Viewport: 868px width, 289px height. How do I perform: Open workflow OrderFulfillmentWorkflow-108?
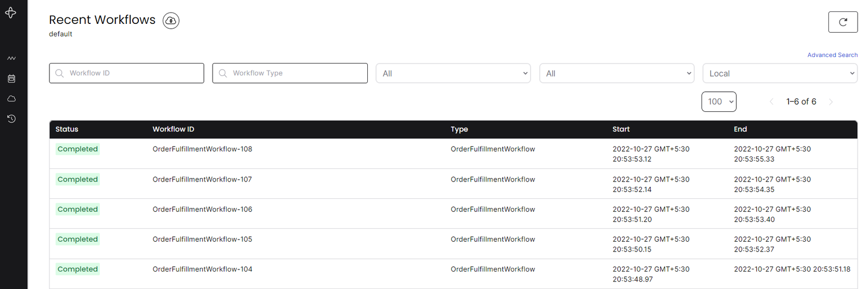202,149
